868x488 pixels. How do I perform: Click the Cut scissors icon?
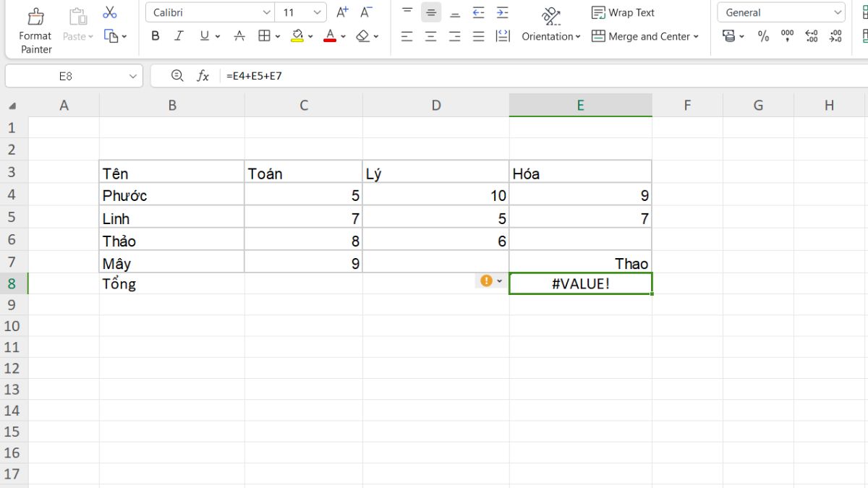(x=110, y=12)
